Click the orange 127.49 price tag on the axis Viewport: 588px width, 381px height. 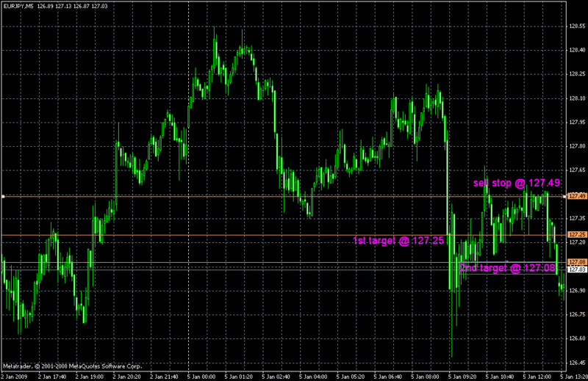point(577,196)
